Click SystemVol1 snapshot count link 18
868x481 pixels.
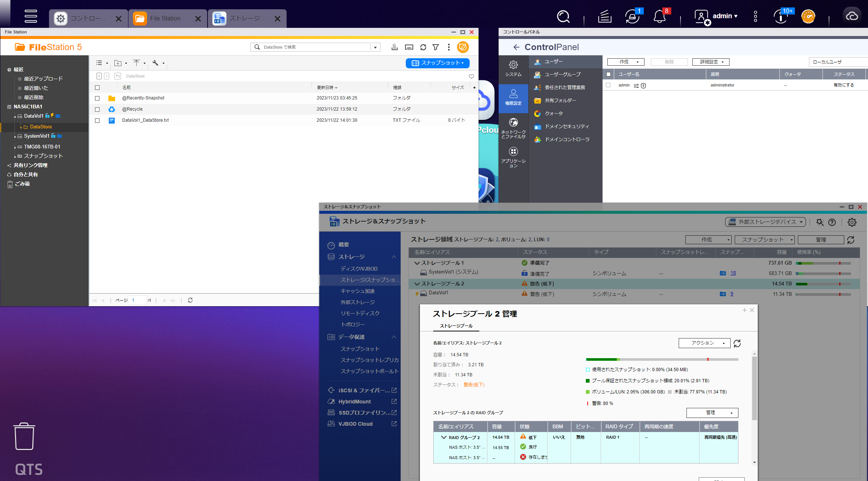coord(733,273)
